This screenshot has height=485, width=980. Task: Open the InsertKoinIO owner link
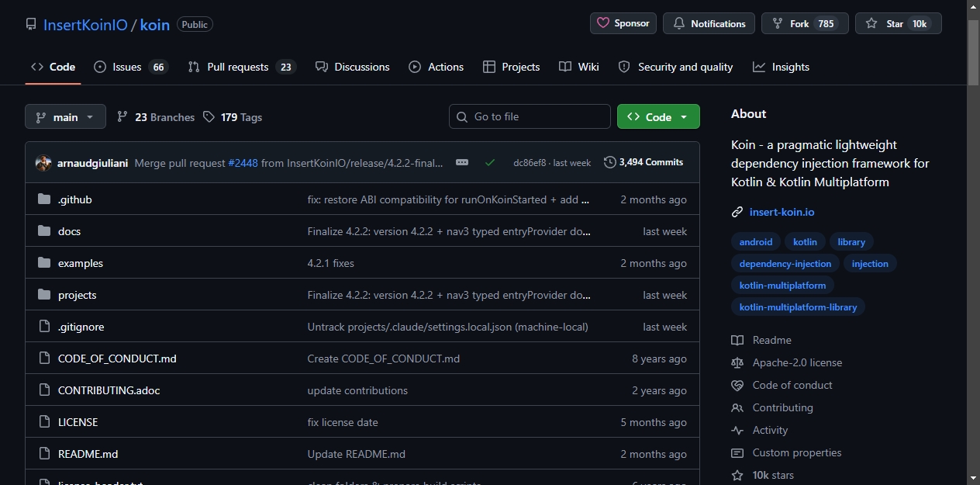[x=85, y=24]
